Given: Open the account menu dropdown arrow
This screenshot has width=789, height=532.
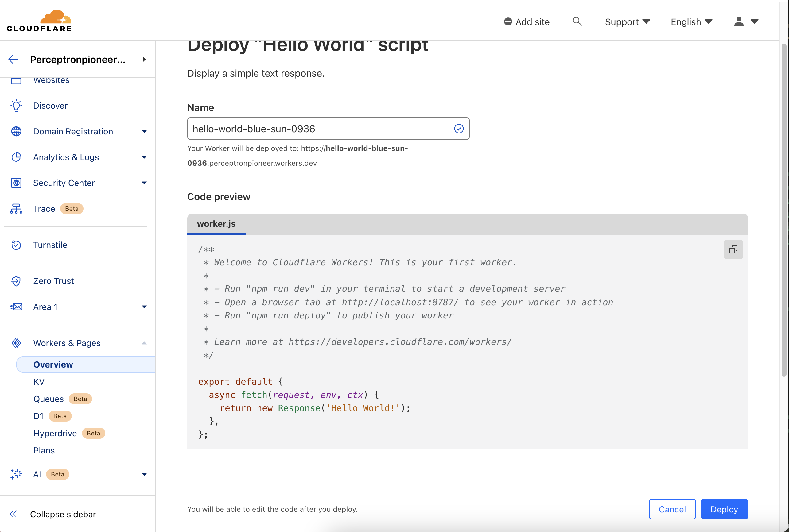Looking at the screenshot, I should pos(754,22).
